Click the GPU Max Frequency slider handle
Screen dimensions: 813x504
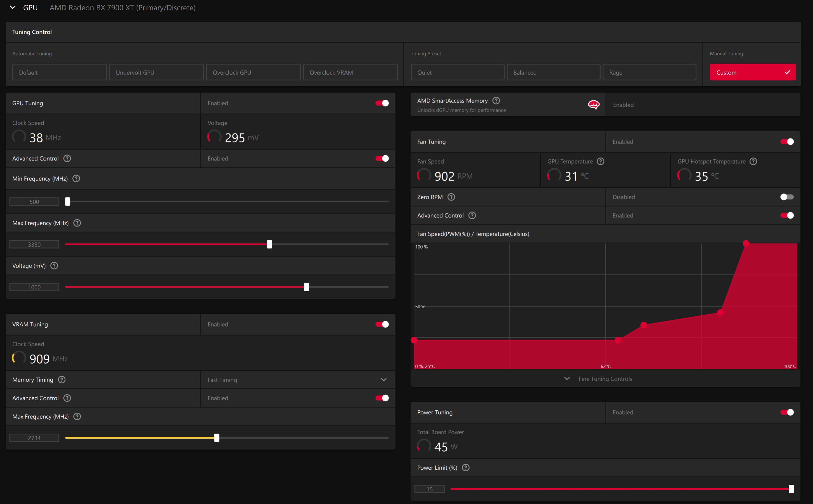(x=269, y=244)
